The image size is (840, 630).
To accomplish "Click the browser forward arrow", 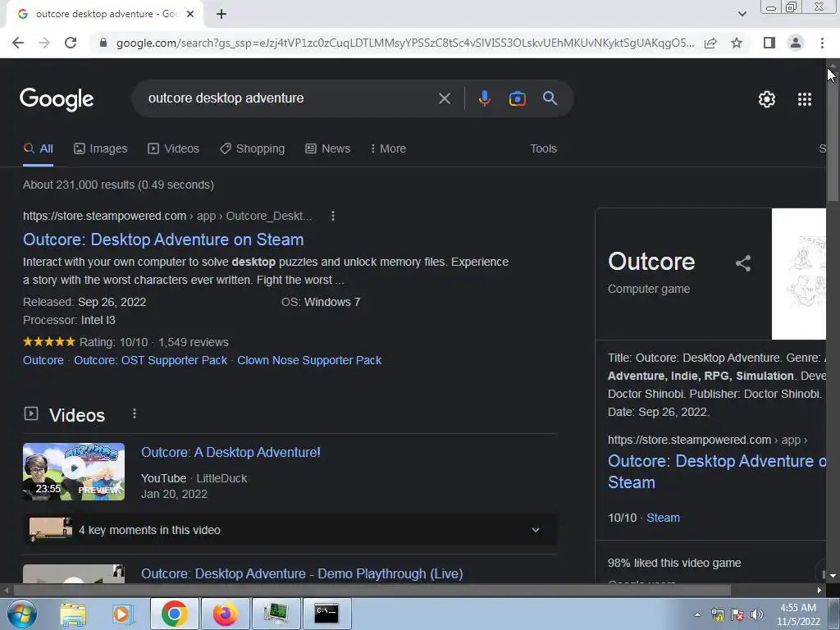I will coord(44,43).
